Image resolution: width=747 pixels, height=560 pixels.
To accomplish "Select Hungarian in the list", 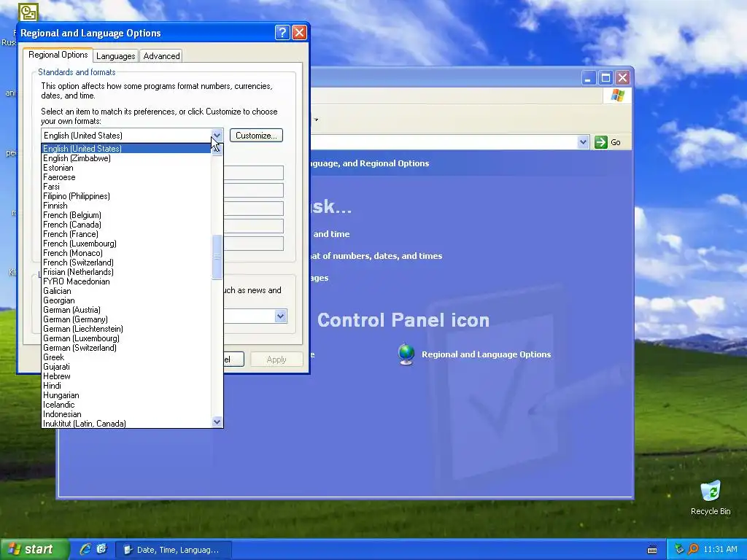I will click(126, 395).
